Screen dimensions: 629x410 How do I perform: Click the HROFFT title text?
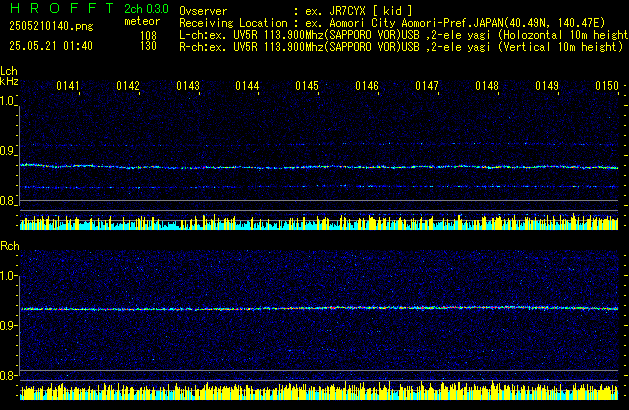[x=62, y=8]
